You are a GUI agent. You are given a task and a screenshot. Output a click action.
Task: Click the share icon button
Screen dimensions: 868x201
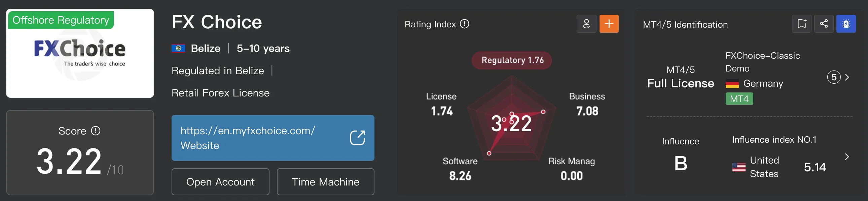pos(824,24)
